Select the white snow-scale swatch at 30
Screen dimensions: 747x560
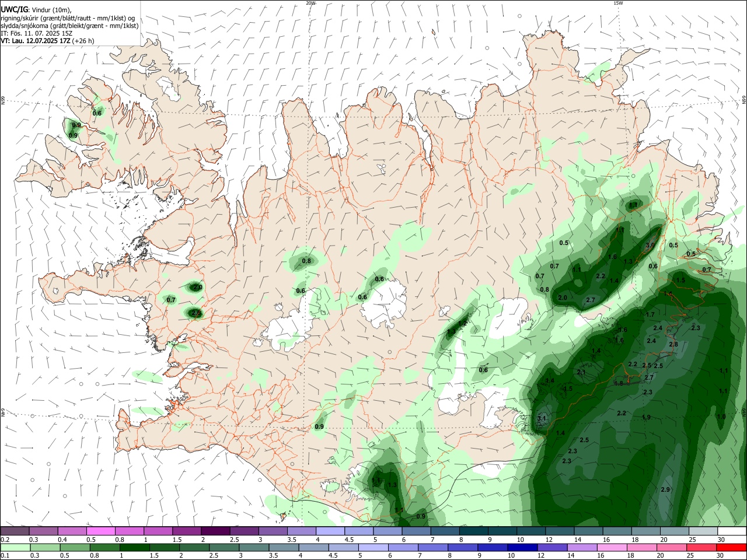(x=731, y=531)
